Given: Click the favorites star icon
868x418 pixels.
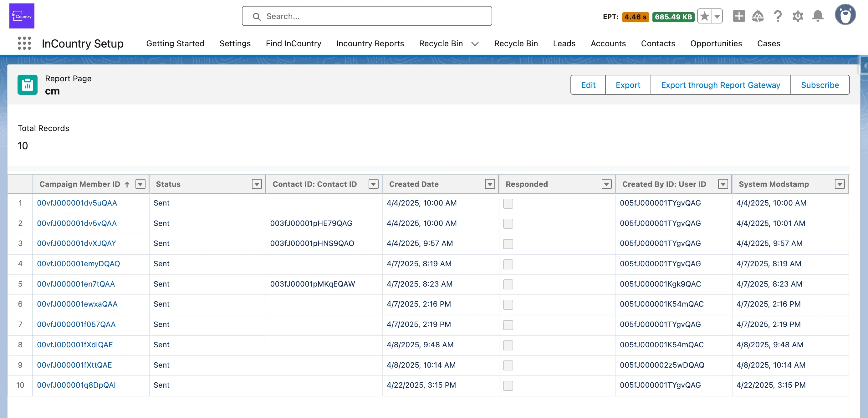Looking at the screenshot, I should click(x=705, y=16).
